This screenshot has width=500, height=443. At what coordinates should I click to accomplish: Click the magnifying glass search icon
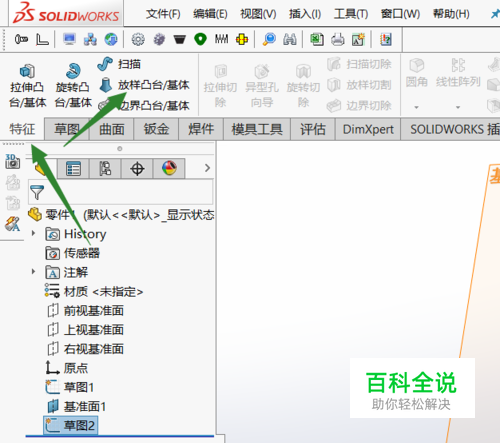(x=269, y=40)
